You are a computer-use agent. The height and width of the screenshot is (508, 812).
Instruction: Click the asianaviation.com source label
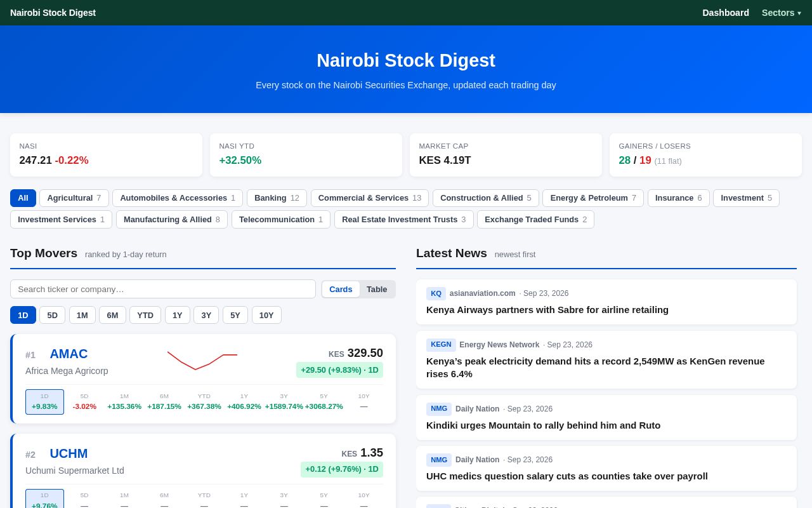coord(482,293)
